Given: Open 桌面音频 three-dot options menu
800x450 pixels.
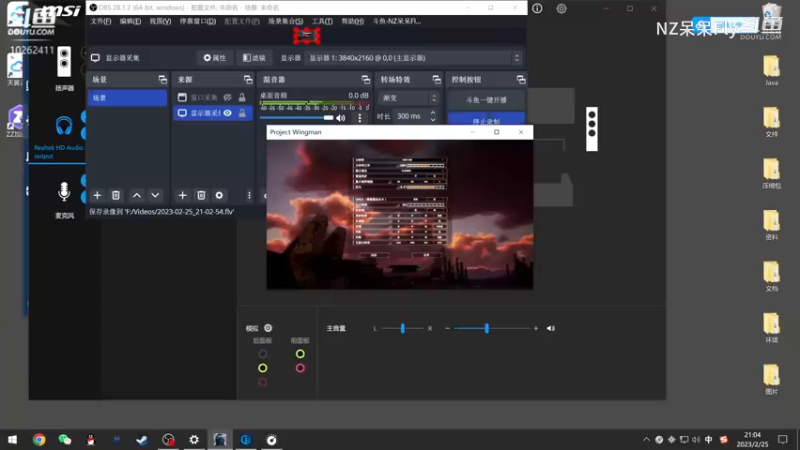Looking at the screenshot, I should click(x=360, y=118).
